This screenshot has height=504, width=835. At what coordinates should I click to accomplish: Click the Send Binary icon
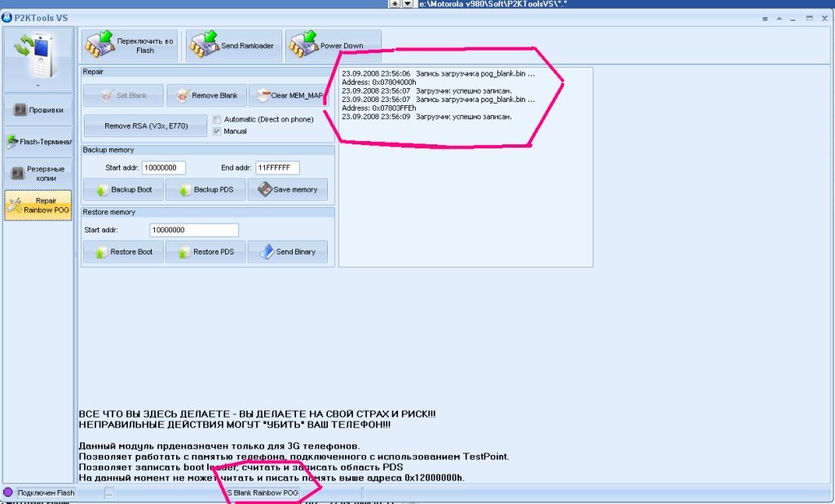267,251
